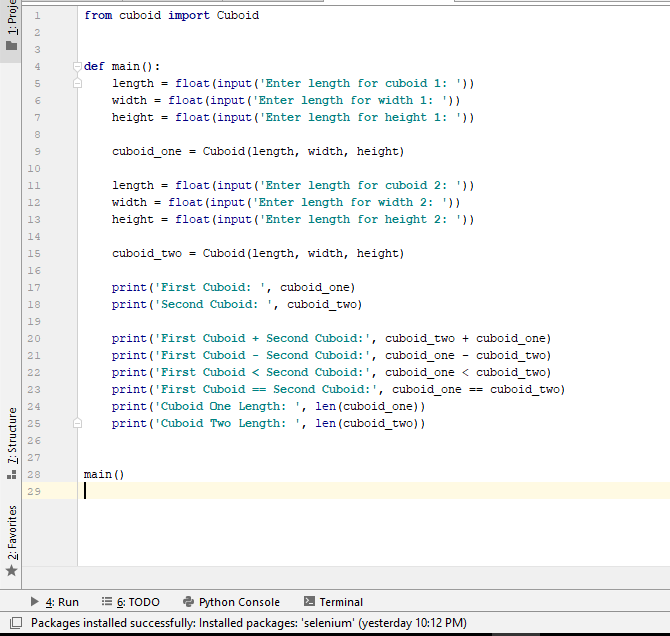Click the string 'Enter length for width 1: '
The image size is (670, 636).
click(x=350, y=100)
